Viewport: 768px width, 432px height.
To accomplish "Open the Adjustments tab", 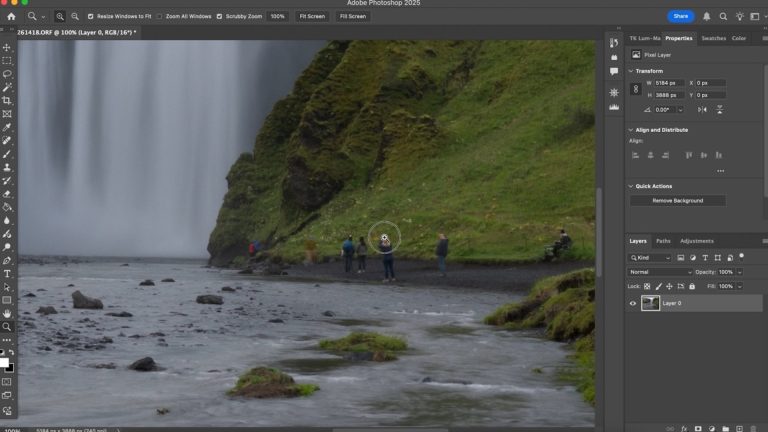I will coord(697,241).
